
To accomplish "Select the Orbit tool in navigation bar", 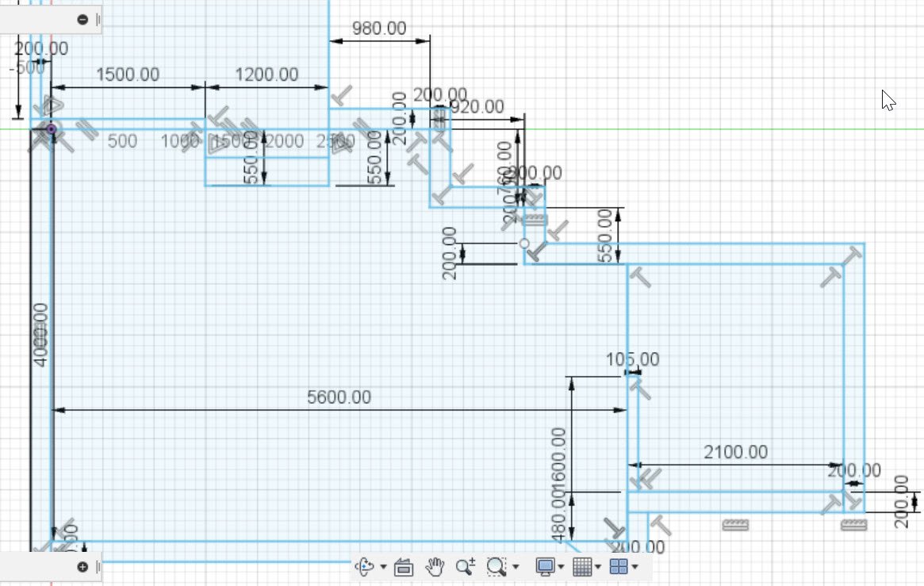I will [365, 566].
